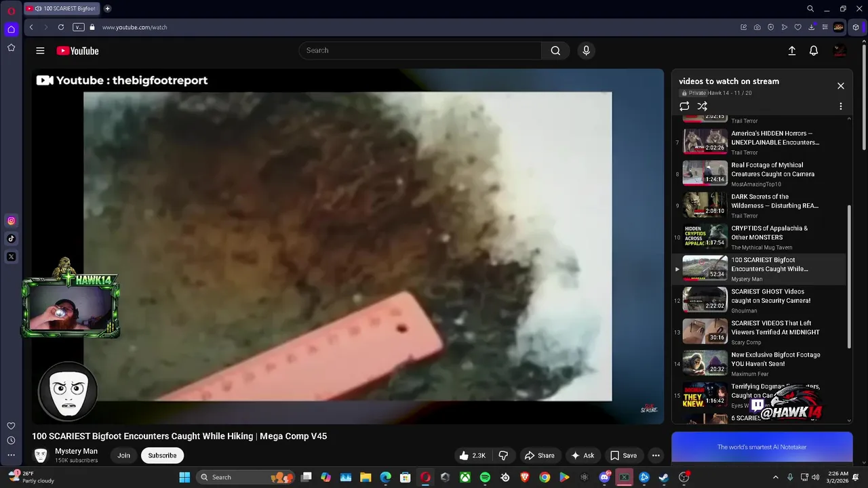This screenshot has width=868, height=488.
Task: Open the more actions ellipsis under the video
Action: [656, 455]
